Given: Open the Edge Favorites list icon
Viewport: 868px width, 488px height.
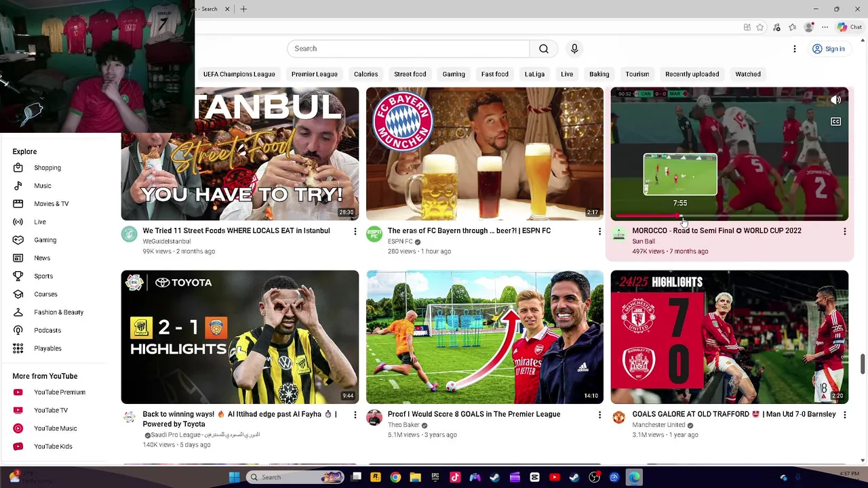Looking at the screenshot, I should tap(792, 27).
